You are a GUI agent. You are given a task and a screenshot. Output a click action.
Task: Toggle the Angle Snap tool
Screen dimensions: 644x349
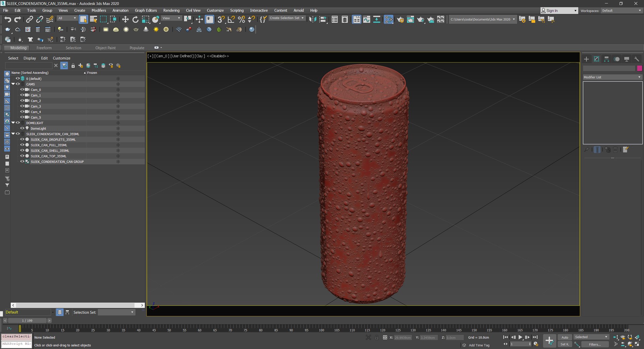coord(231,19)
